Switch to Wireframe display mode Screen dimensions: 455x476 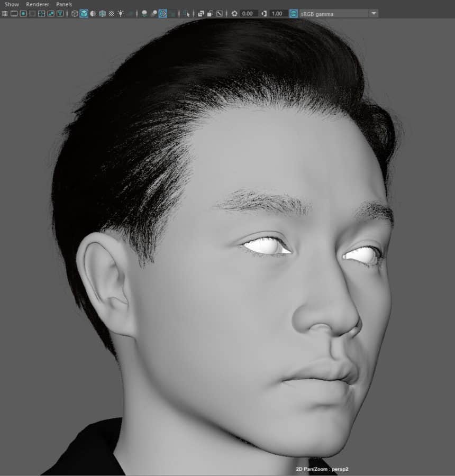tap(75, 14)
